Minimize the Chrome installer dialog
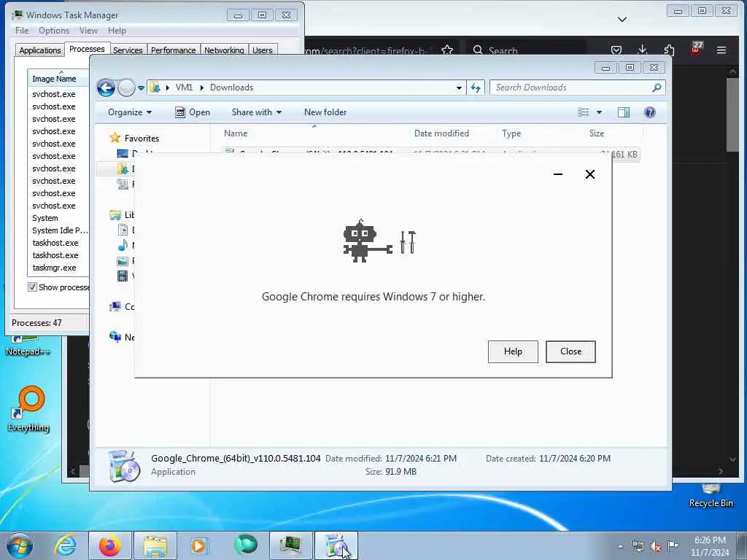Viewport: 747px width, 560px height. 558,174
